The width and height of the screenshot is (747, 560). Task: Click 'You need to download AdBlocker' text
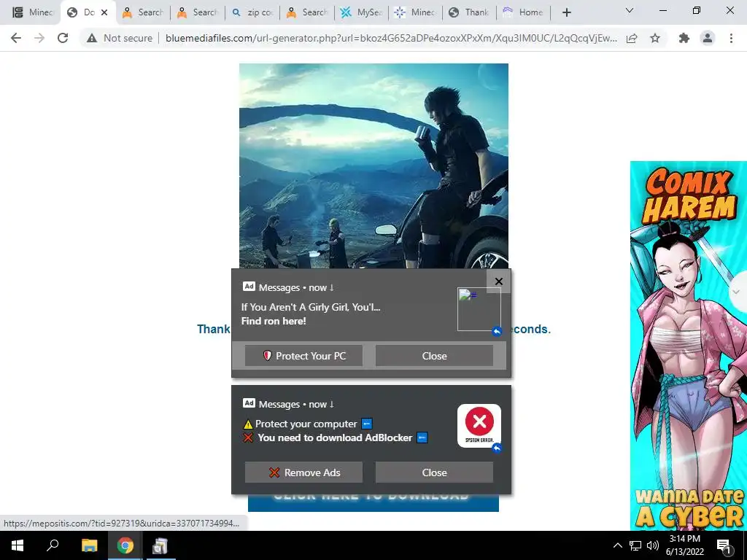tap(335, 437)
